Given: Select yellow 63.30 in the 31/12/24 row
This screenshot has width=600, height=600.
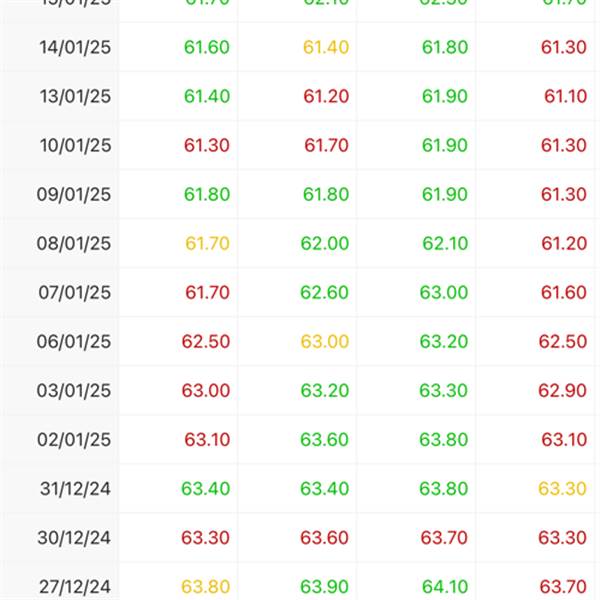Looking at the screenshot, I should pyautogui.click(x=563, y=489).
